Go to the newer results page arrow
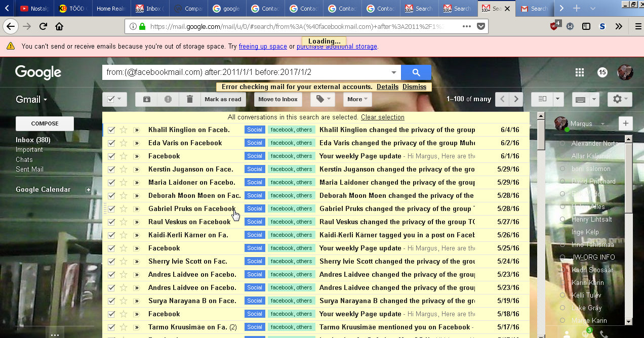This screenshot has width=644, height=338. 502,99
